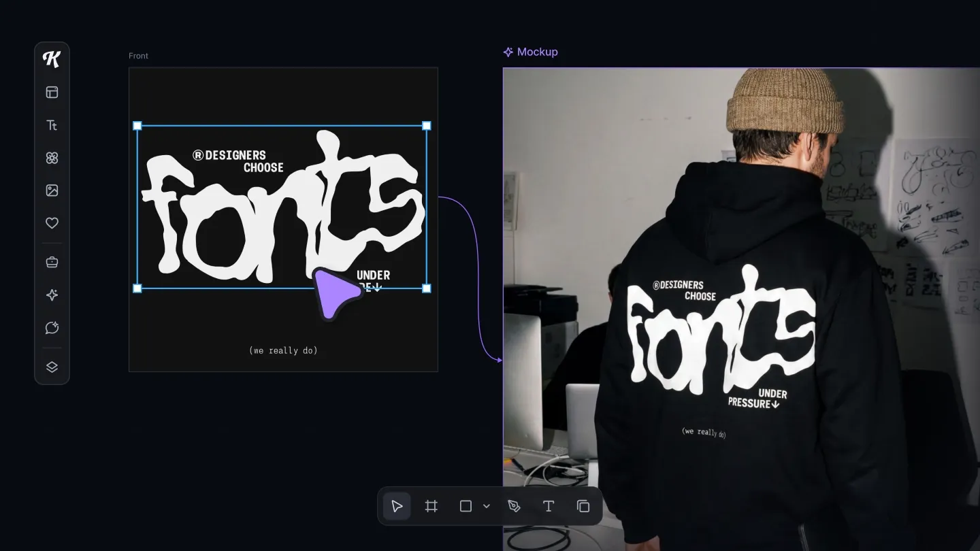The width and height of the screenshot is (980, 551).
Task: Select the arrow pointer tool
Action: (397, 506)
